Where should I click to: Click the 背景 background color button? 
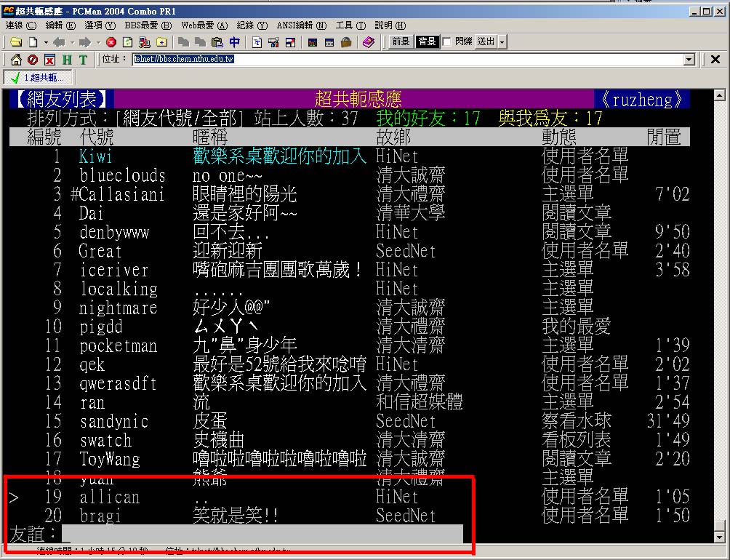point(426,42)
